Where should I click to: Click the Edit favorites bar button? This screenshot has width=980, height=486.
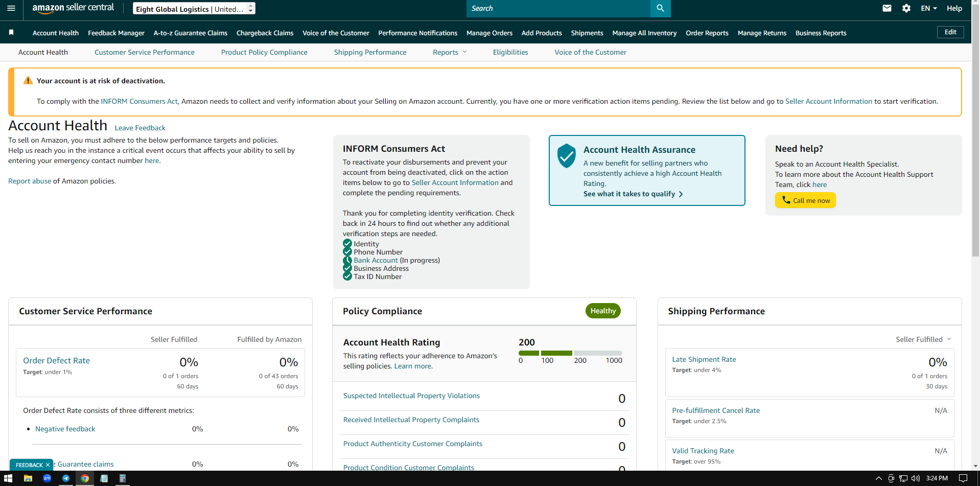pyautogui.click(x=950, y=32)
